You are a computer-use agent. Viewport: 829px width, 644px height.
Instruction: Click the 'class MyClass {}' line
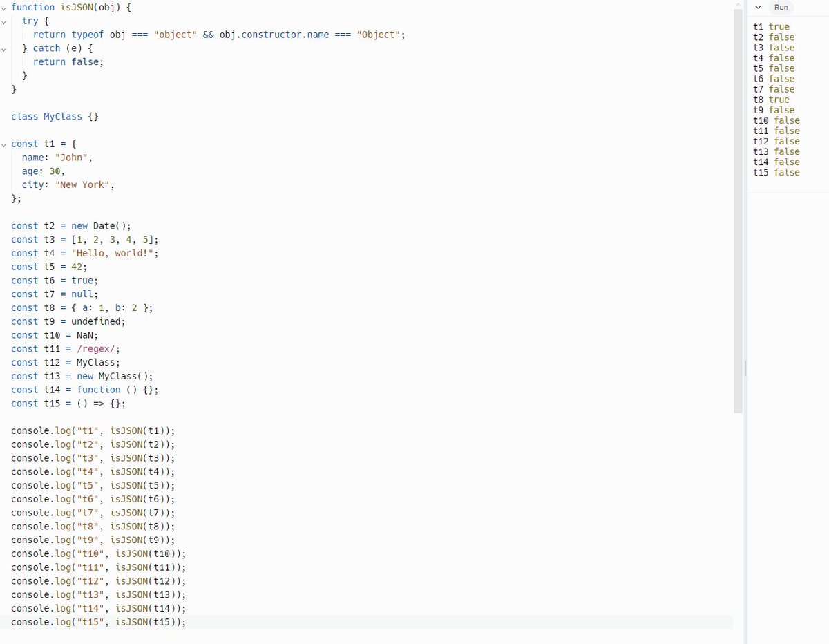click(55, 116)
